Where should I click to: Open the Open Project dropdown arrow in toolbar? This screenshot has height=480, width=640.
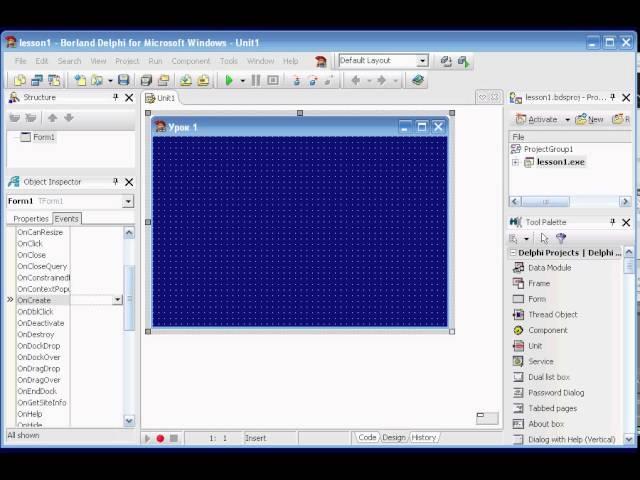(x=110, y=81)
